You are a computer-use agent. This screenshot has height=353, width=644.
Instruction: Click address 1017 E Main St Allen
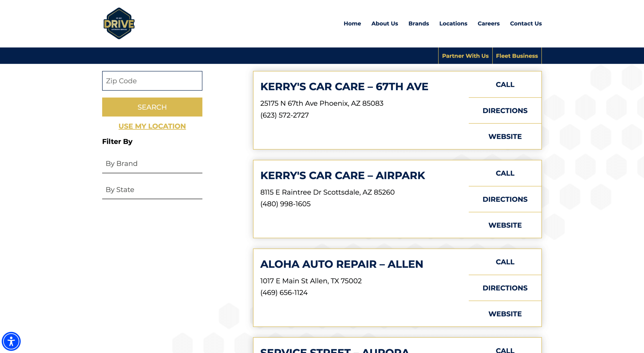pyautogui.click(x=311, y=281)
